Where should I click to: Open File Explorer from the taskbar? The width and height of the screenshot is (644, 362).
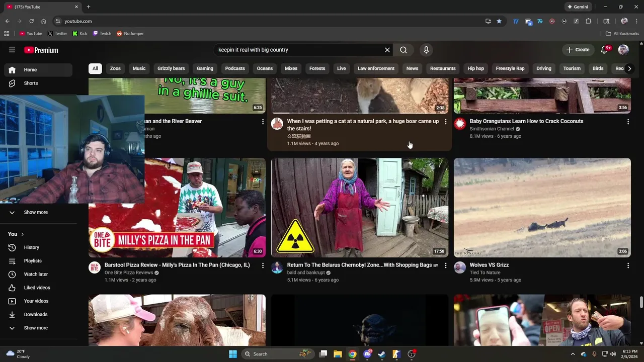point(338,354)
